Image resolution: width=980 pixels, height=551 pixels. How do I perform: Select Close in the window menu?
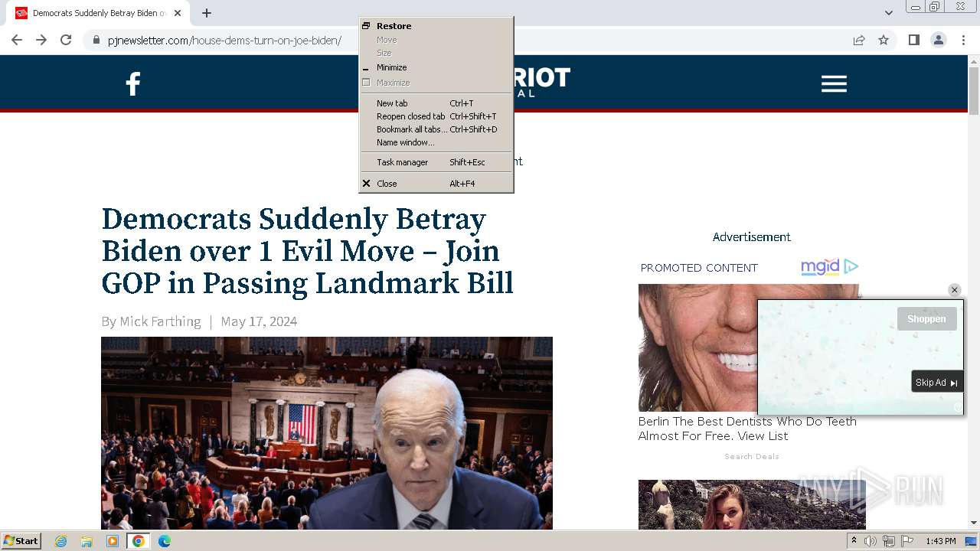436,184
